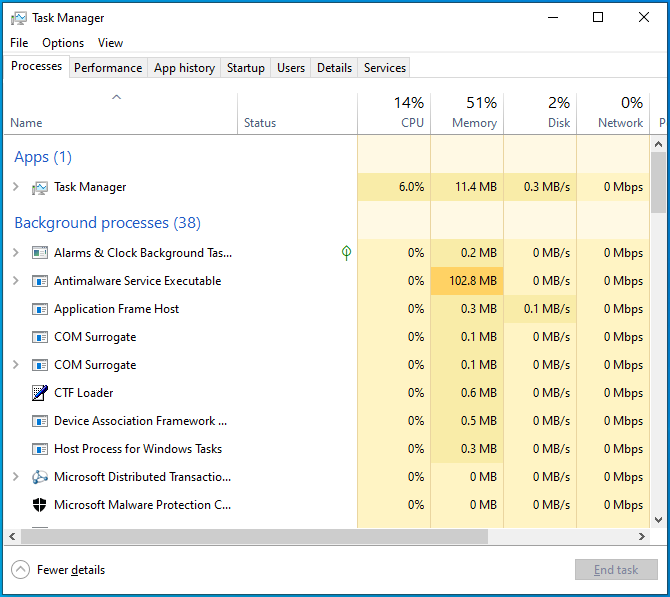
Task: Click Task Manager's 11.4 MB memory cell
Action: tap(467, 187)
